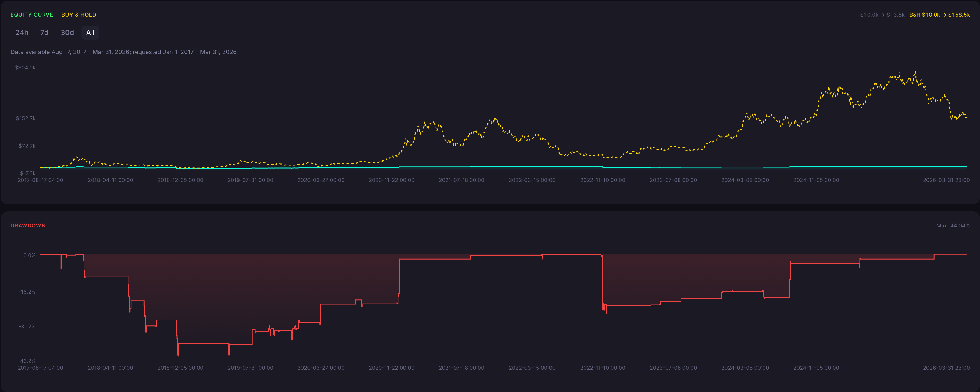Click the EQUITY CURVE legend label
The width and height of the screenshot is (980, 392).
point(32,15)
